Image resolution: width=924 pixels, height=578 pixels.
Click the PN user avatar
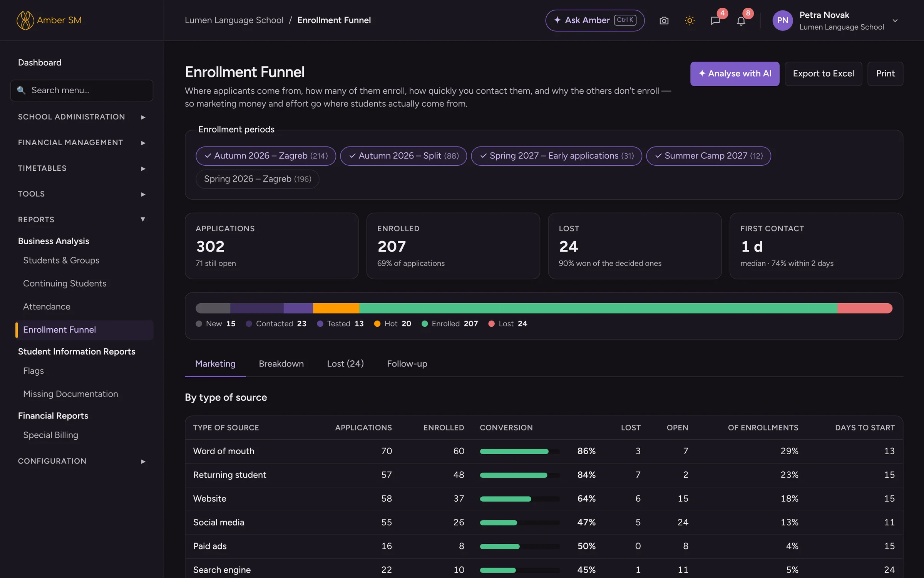782,20
